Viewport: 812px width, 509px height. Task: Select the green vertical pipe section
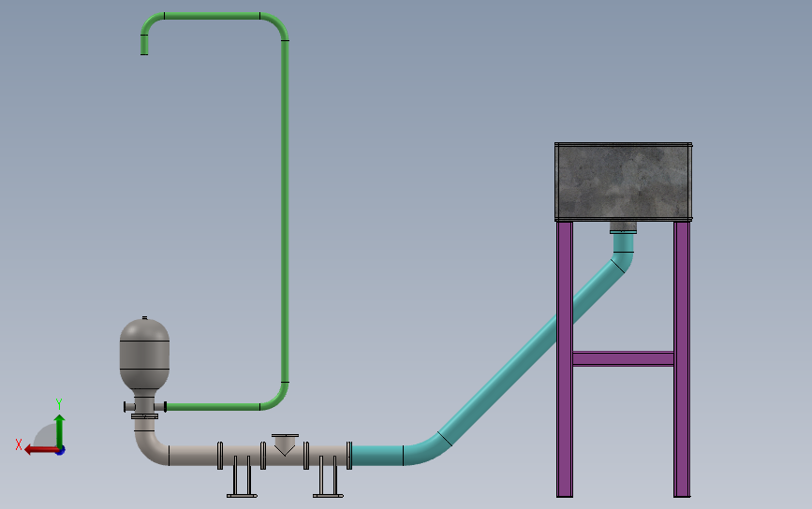tap(285, 211)
